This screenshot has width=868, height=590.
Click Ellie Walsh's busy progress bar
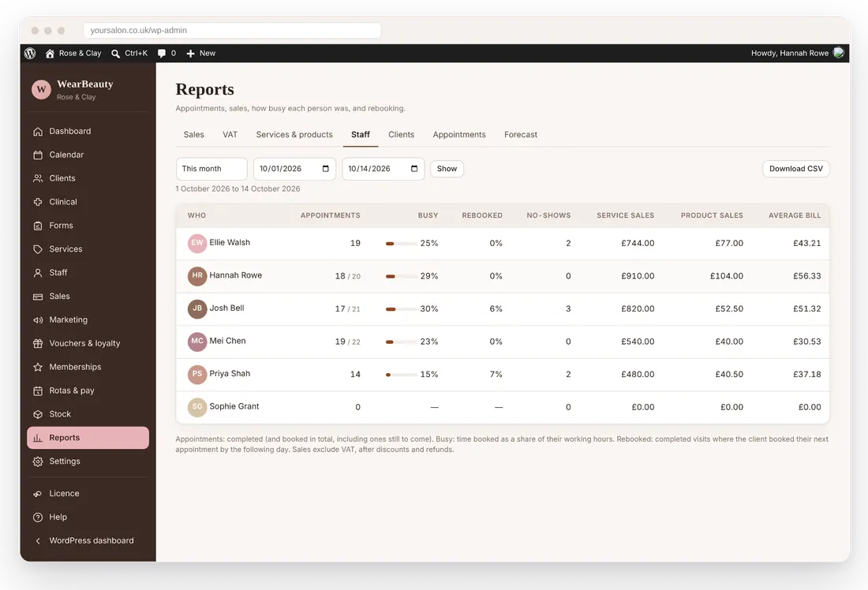pos(402,244)
